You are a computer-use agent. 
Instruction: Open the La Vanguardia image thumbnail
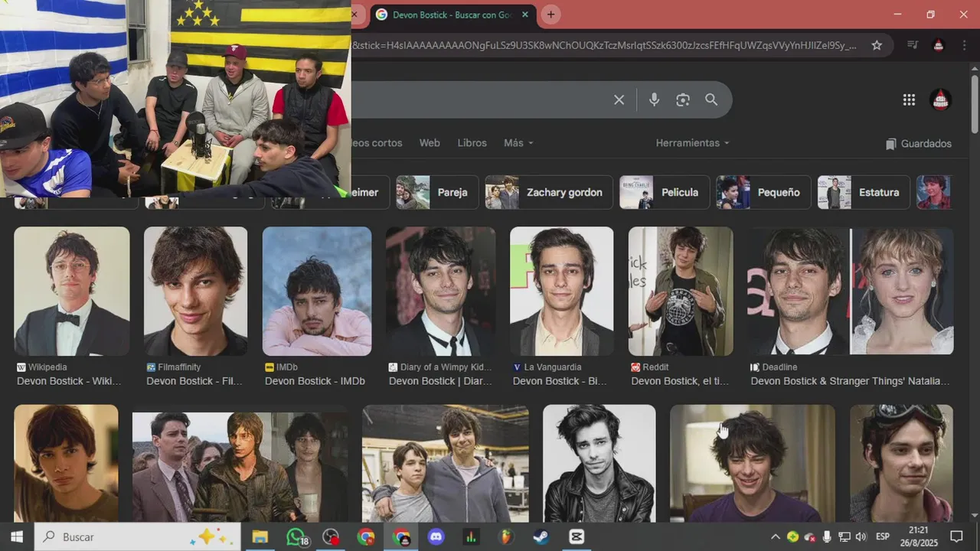coord(561,291)
